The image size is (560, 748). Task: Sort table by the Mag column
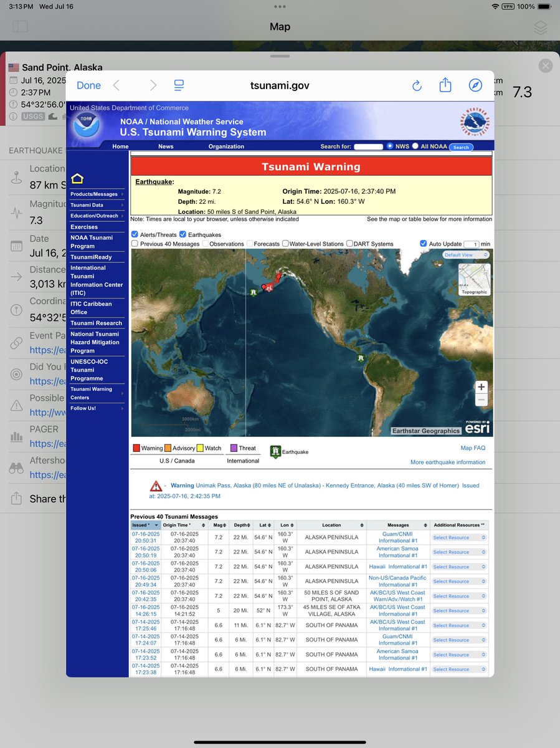click(x=220, y=525)
